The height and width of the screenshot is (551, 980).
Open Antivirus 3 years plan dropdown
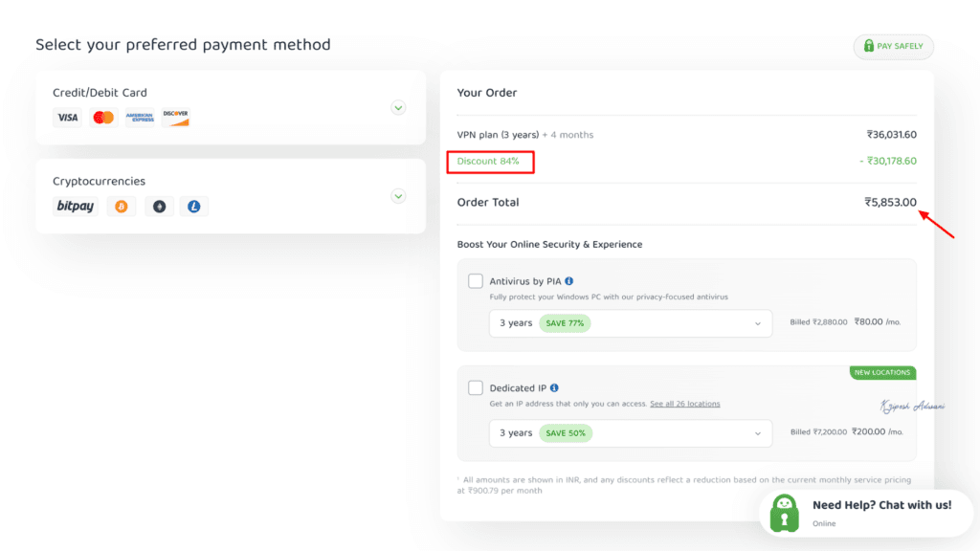pyautogui.click(x=631, y=323)
